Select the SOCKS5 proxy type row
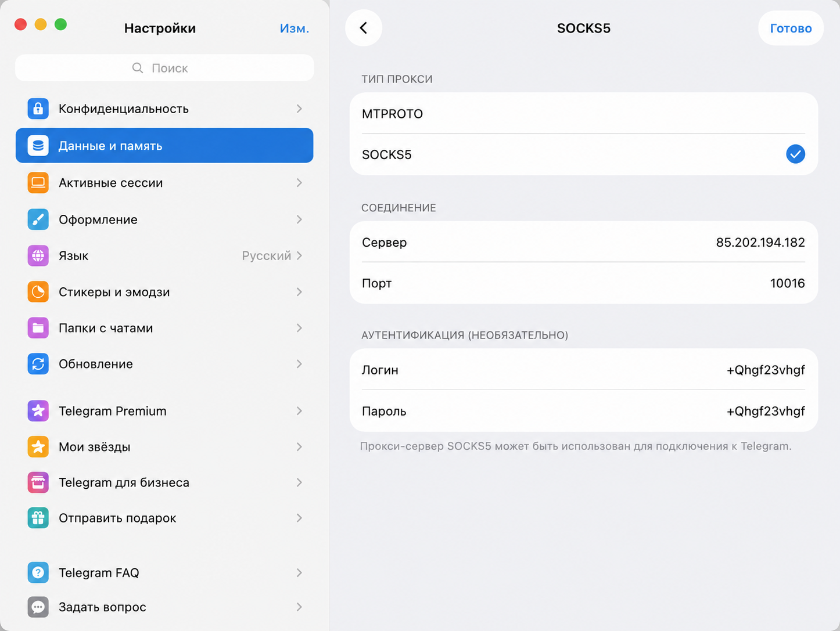The height and width of the screenshot is (631, 840). [x=584, y=154]
